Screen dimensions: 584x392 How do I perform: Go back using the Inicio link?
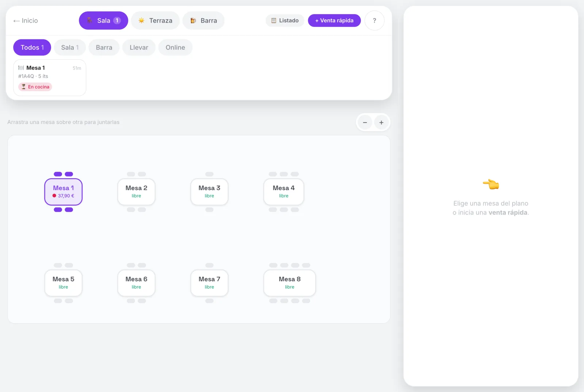coord(26,21)
